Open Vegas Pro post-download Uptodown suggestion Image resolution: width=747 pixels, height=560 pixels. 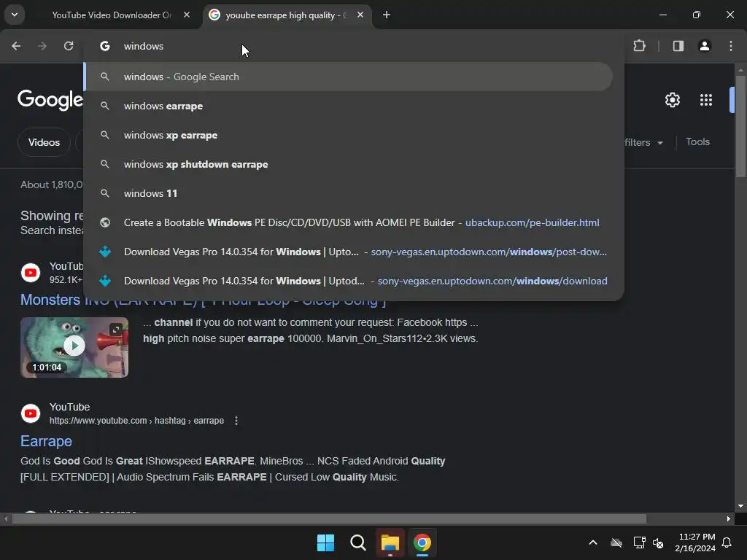[x=349, y=252]
